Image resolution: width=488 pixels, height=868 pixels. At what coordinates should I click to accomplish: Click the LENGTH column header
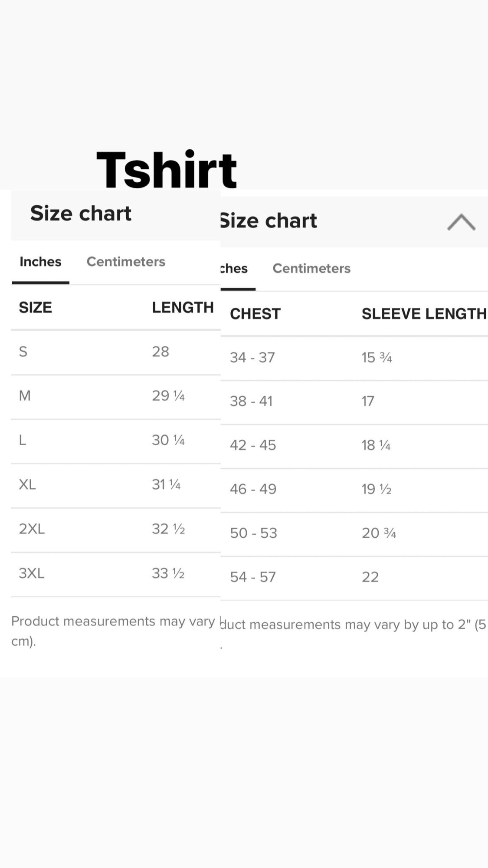tap(183, 307)
